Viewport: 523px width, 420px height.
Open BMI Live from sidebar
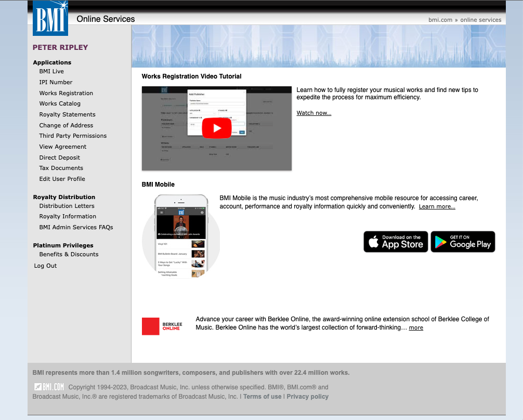click(51, 71)
